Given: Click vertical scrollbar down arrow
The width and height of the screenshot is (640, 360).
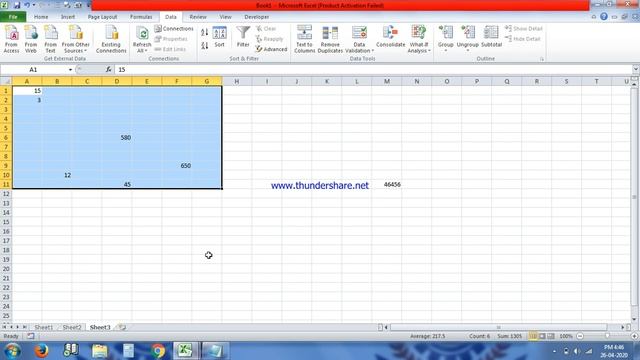Looking at the screenshot, I should (634, 319).
